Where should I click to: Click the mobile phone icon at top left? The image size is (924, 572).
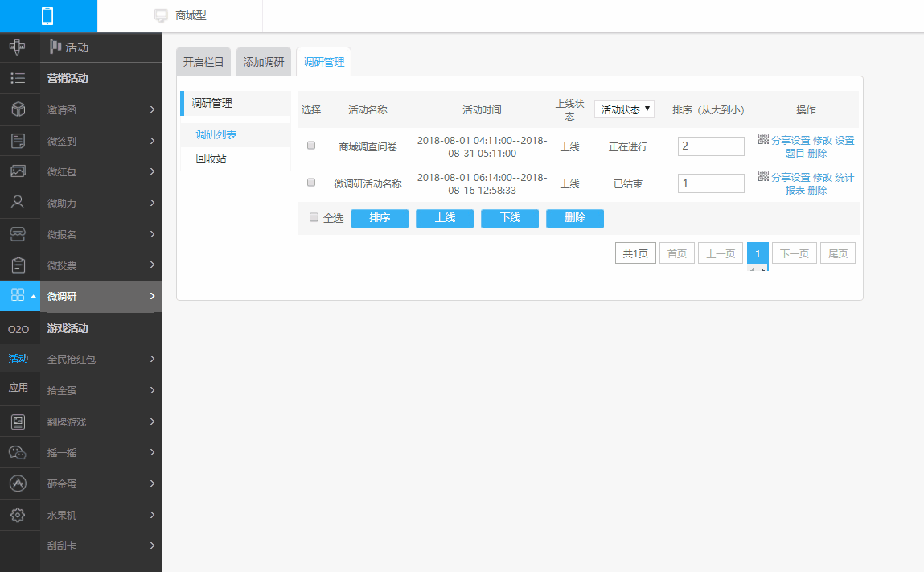tap(48, 15)
